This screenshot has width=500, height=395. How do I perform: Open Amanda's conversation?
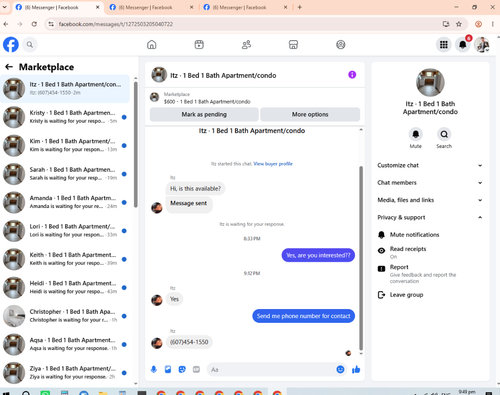coord(65,202)
